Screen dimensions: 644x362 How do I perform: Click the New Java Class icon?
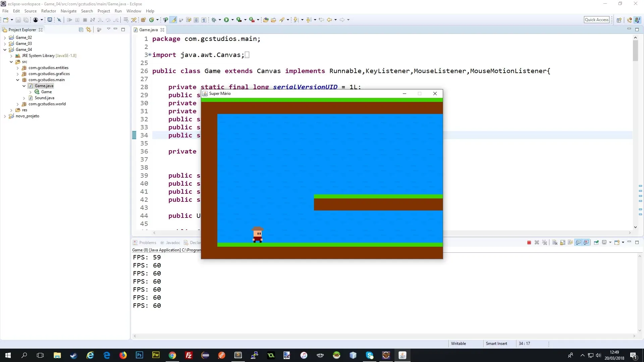pos(151,20)
